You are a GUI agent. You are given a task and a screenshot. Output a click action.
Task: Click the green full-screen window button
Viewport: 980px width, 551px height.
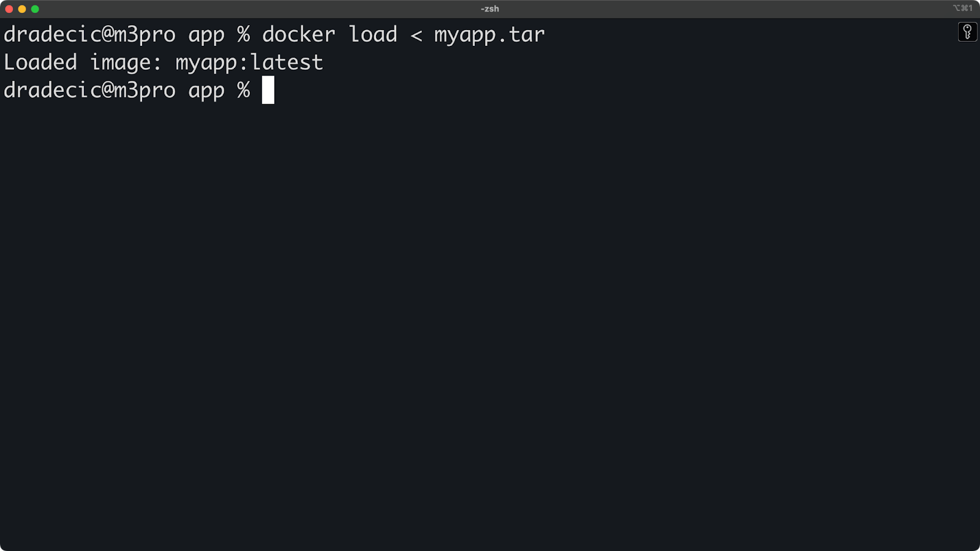coord(35,9)
